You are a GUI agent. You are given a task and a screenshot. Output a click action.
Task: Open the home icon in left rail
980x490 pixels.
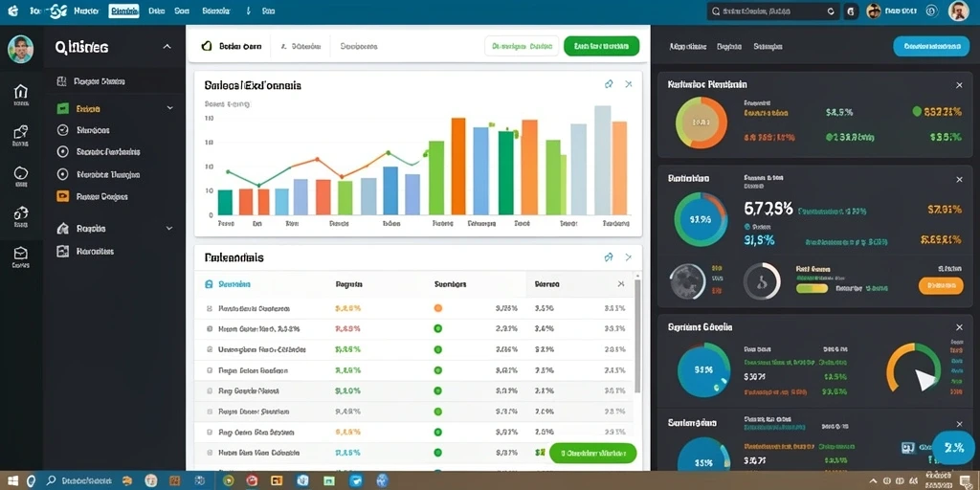(21, 91)
